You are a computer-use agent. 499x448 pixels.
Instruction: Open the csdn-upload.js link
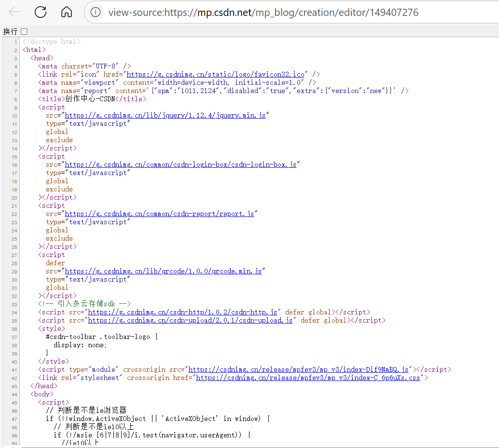point(190,321)
